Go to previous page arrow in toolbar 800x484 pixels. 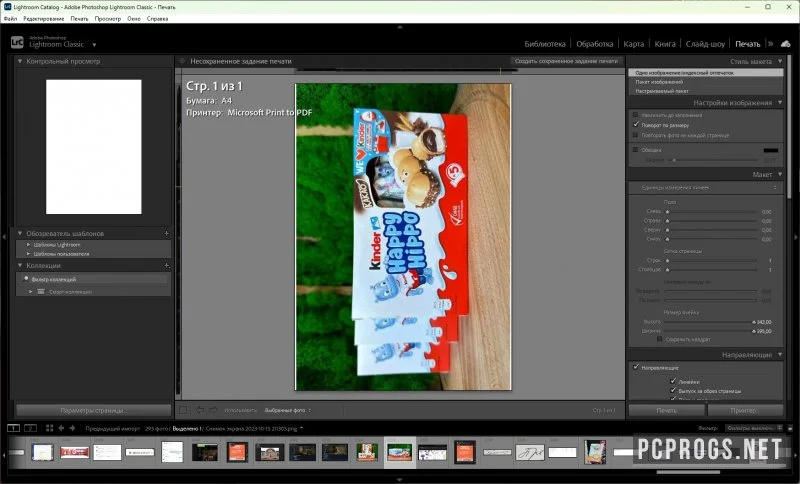tap(200, 410)
